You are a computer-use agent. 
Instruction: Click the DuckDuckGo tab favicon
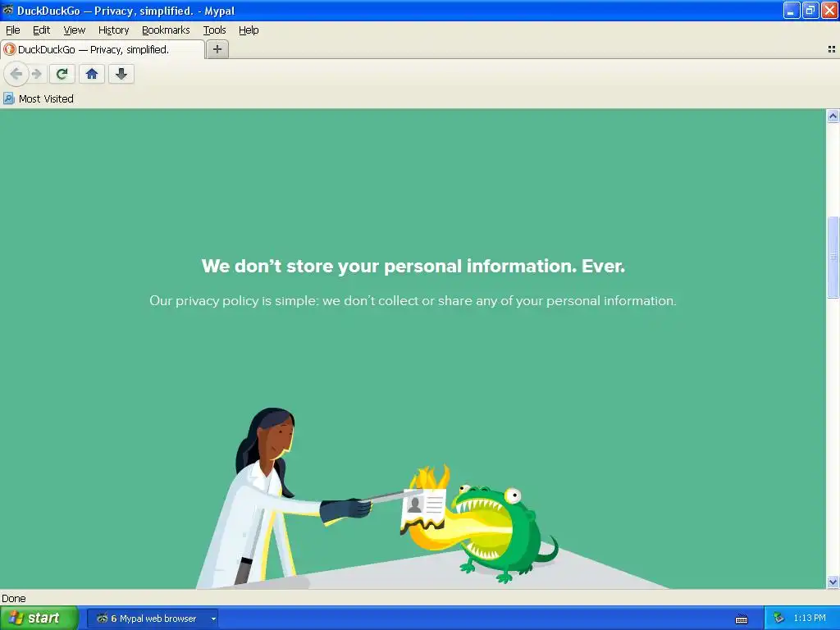click(10, 49)
